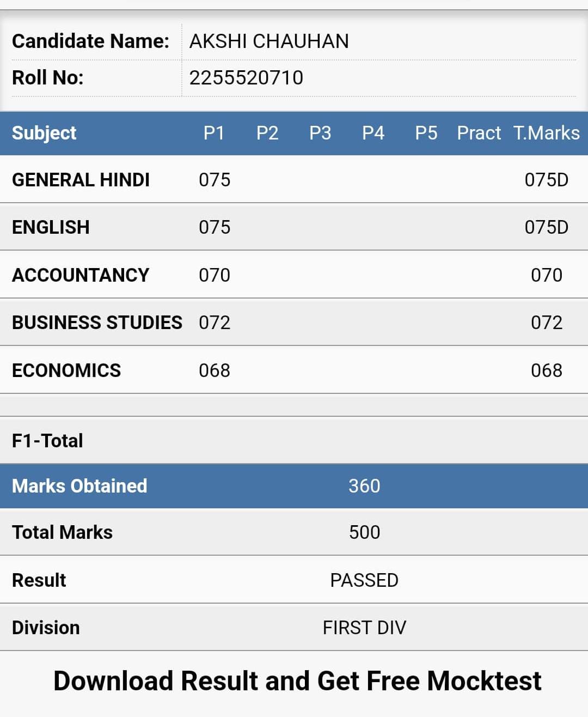Select the BUSINESS STUDIES subject row
The image size is (588, 717).
(x=294, y=322)
